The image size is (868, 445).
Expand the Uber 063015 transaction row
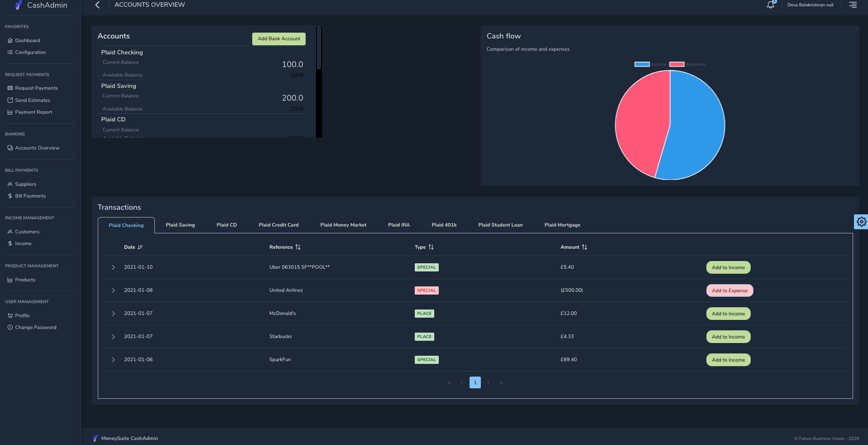point(113,267)
